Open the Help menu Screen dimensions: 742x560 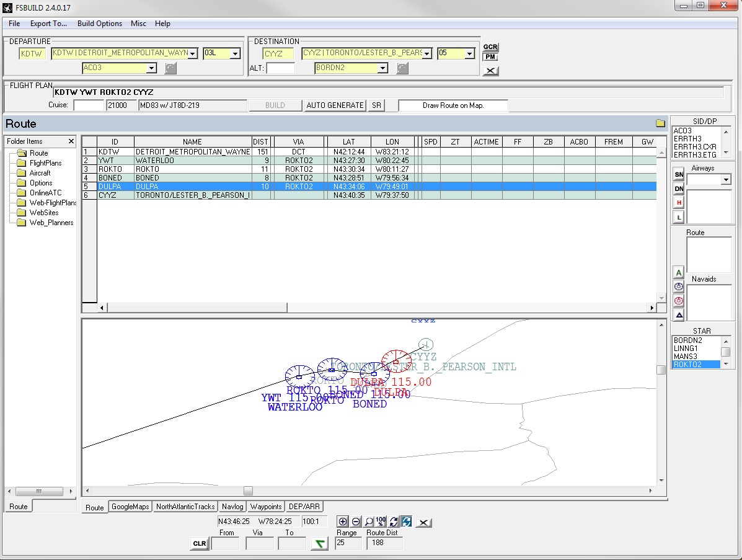tap(162, 23)
